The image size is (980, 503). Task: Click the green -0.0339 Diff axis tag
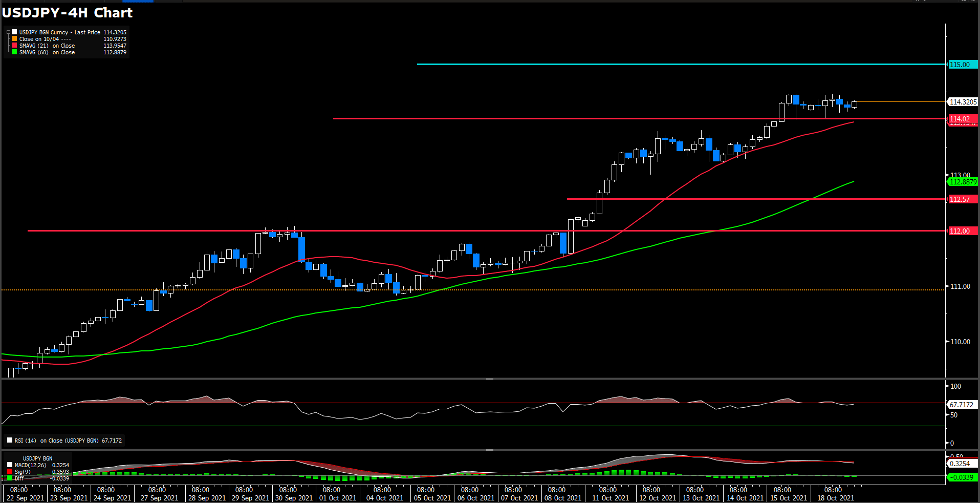point(962,477)
